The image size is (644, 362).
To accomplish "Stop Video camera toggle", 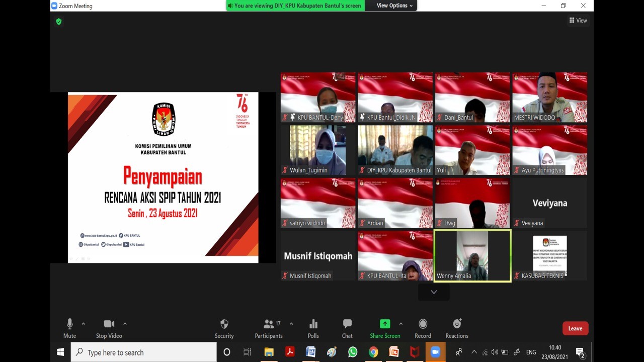I will pos(109,324).
